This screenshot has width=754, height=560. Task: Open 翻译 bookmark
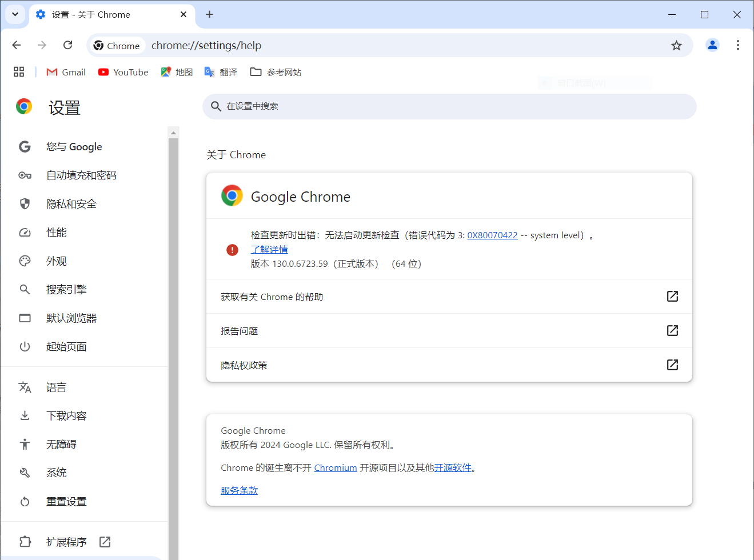point(221,72)
